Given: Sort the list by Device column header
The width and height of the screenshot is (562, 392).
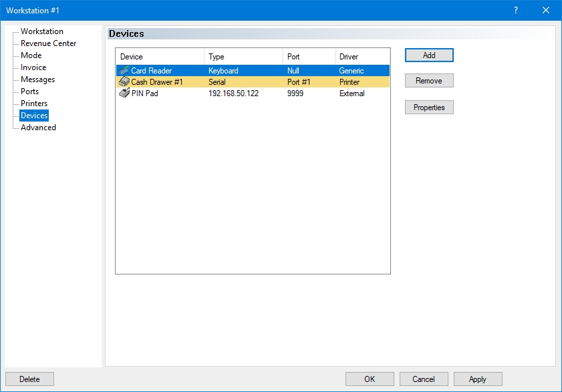Looking at the screenshot, I should point(160,57).
